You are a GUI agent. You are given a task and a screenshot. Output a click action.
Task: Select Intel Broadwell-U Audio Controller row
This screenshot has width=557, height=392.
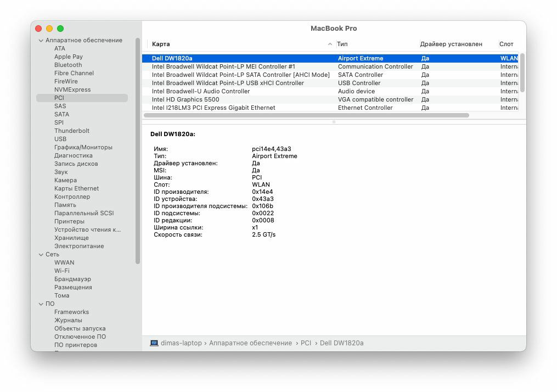(330, 91)
